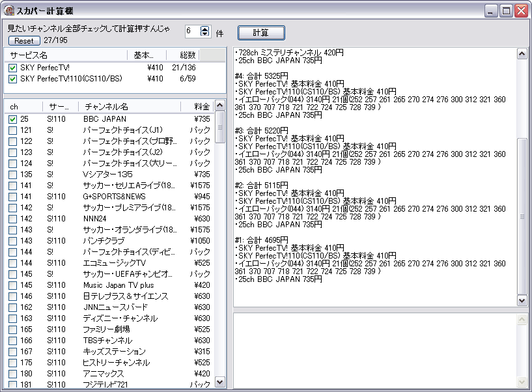Sort channel list by 料金 column header
This screenshot has width=532, height=392.
pos(197,107)
